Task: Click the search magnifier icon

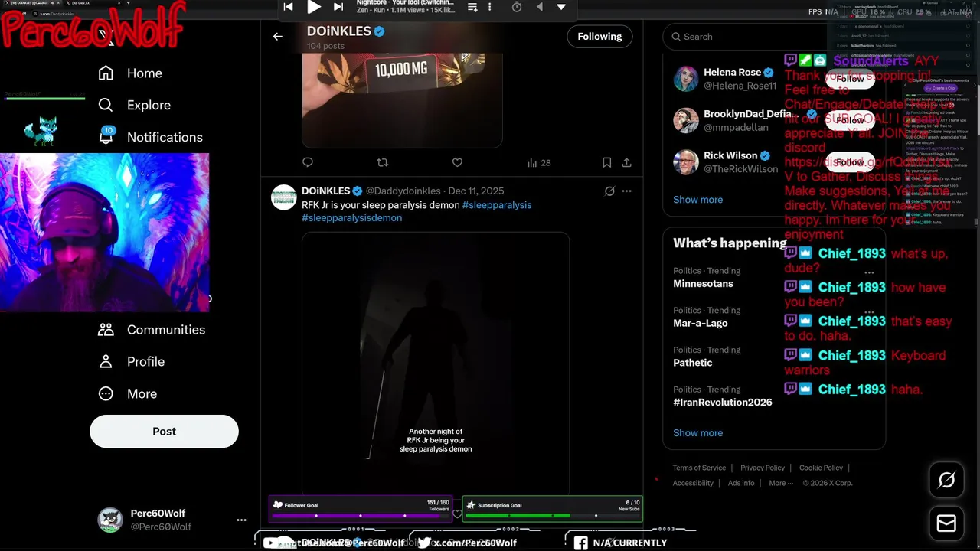Action: (x=677, y=36)
